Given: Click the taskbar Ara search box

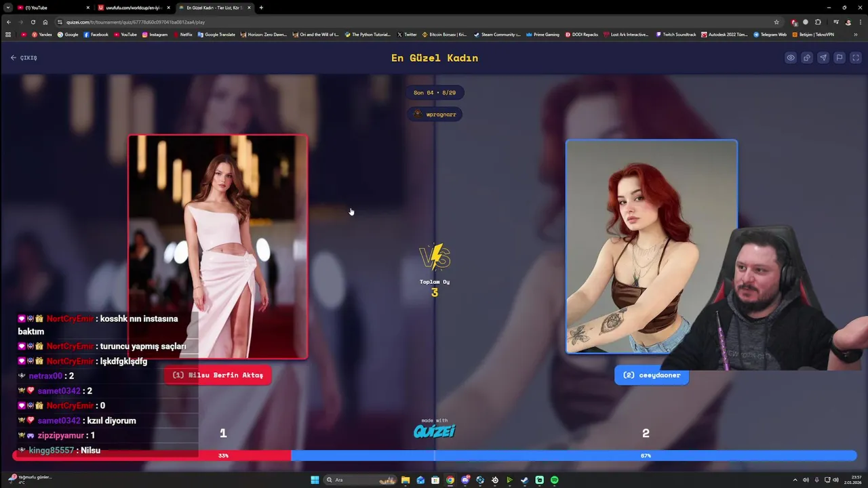Looking at the screenshot, I should (360, 480).
